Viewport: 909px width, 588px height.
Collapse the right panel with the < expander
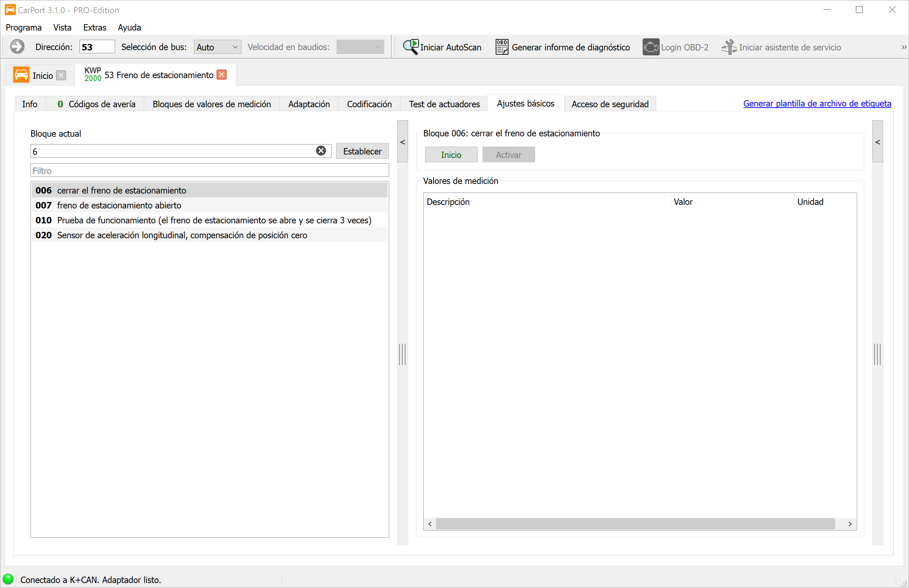(x=878, y=142)
